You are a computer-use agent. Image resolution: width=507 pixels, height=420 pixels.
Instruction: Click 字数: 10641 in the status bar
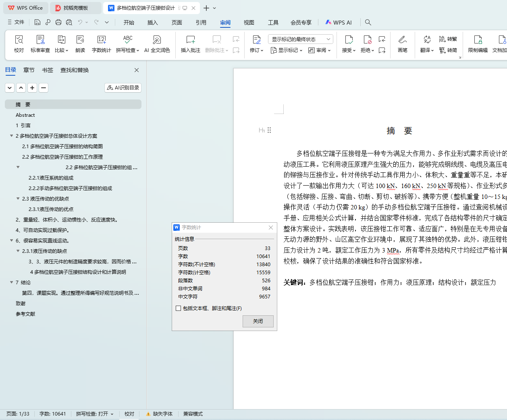pos(52,414)
